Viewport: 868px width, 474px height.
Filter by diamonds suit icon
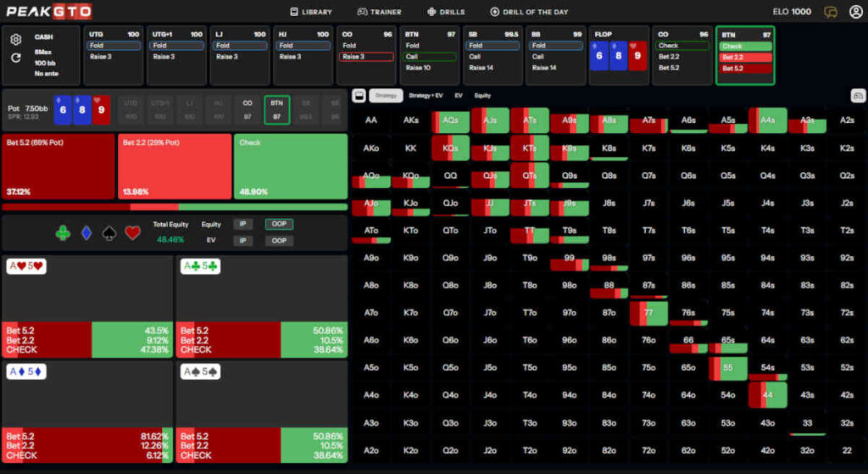coord(86,232)
